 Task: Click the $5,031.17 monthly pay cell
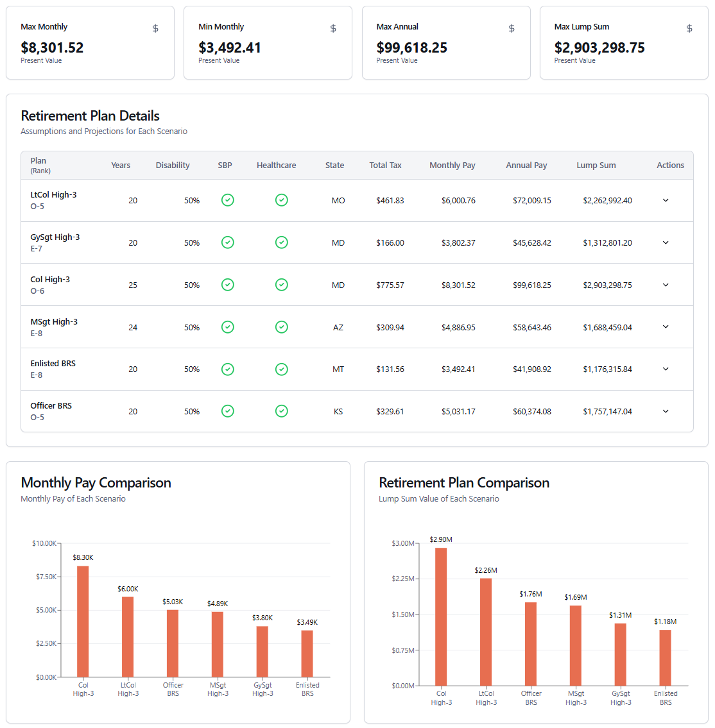click(458, 411)
